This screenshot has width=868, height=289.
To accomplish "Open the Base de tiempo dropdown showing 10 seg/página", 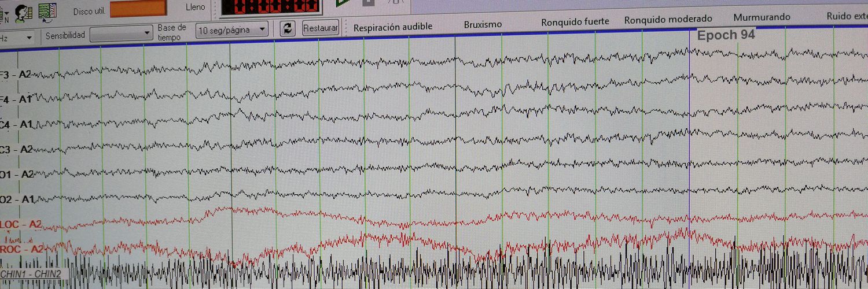I will click(232, 29).
